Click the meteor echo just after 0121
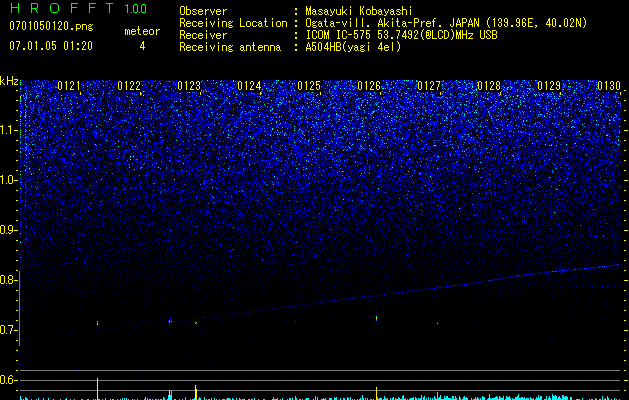 (x=97, y=322)
